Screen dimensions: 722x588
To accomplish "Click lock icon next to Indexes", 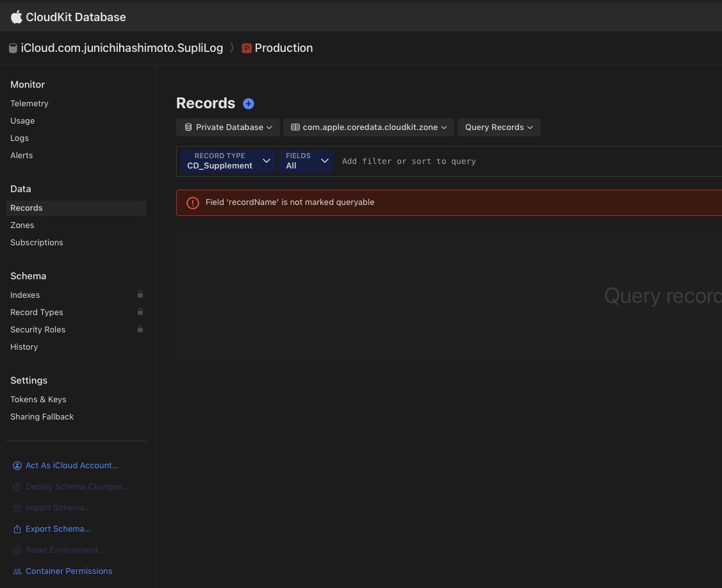I will pyautogui.click(x=140, y=294).
